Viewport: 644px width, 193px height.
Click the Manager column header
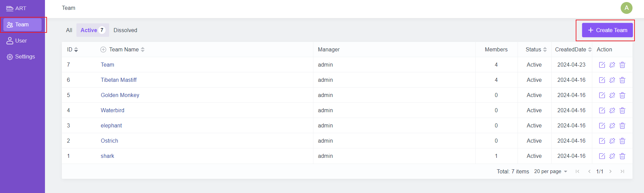[329, 50]
